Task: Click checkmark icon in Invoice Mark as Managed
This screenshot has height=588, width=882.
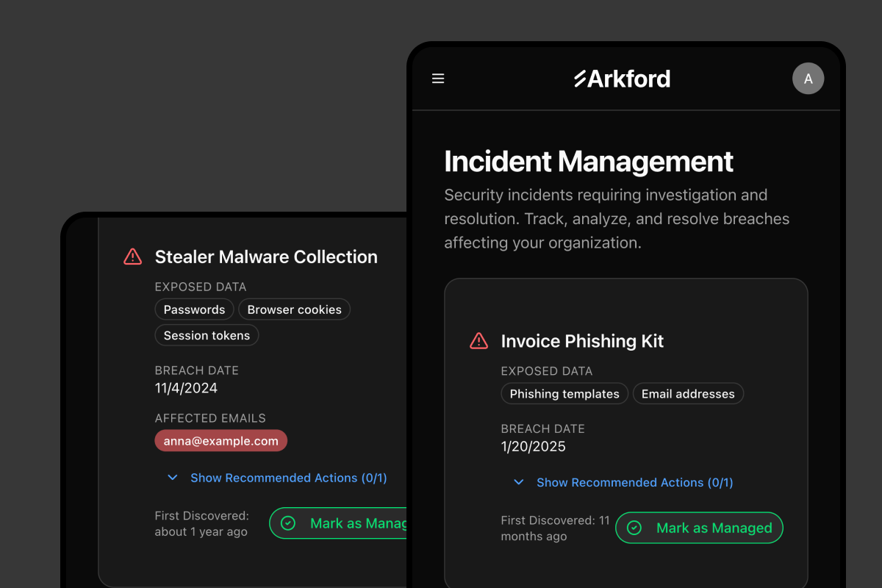Action: pos(634,528)
